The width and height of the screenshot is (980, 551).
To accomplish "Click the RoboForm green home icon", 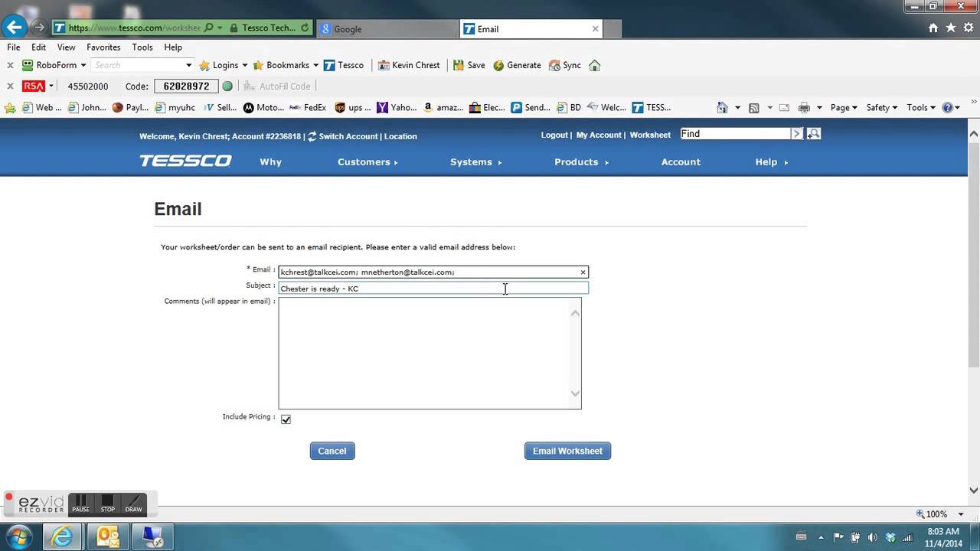I will 595,65.
